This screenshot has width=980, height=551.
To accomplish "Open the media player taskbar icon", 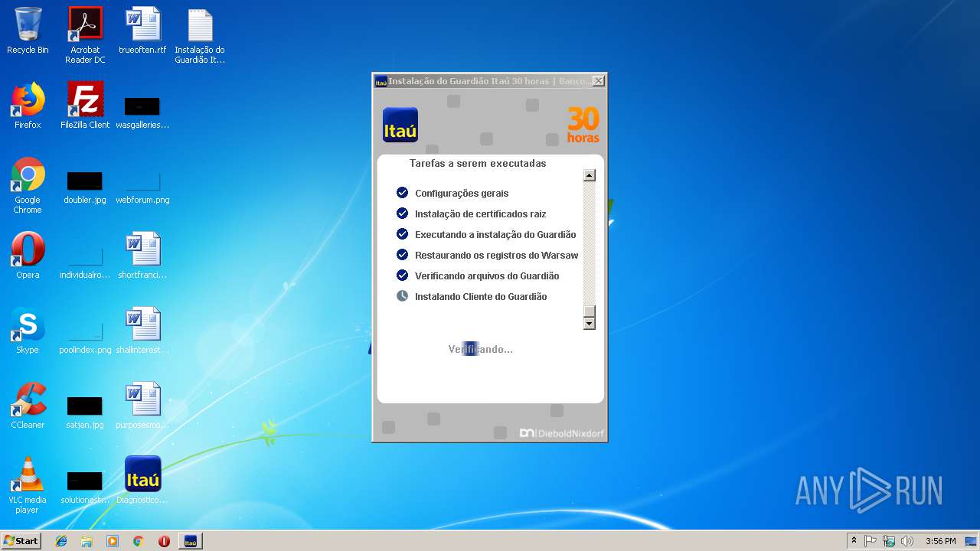I will coord(113,541).
